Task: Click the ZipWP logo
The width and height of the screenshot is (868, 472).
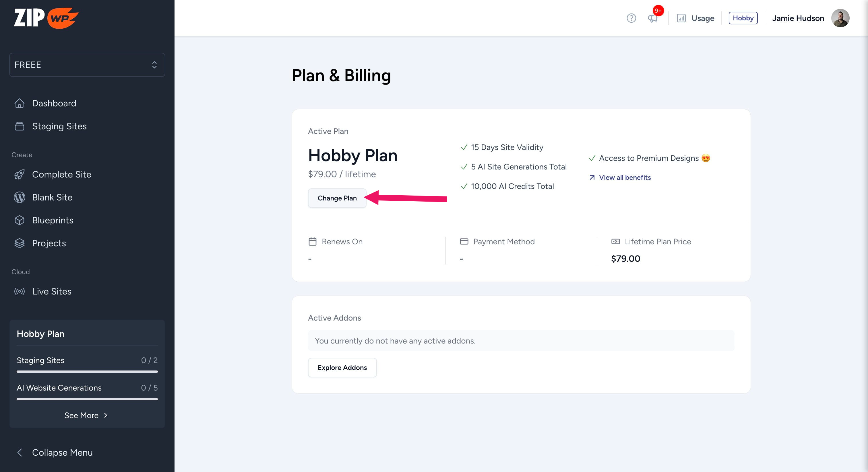Action: click(x=46, y=18)
